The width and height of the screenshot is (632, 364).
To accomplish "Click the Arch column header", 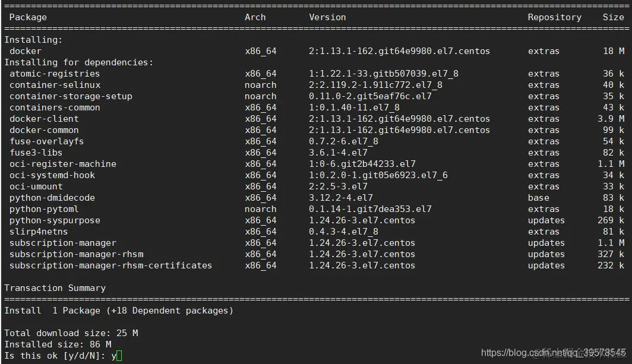I will pyautogui.click(x=255, y=17).
